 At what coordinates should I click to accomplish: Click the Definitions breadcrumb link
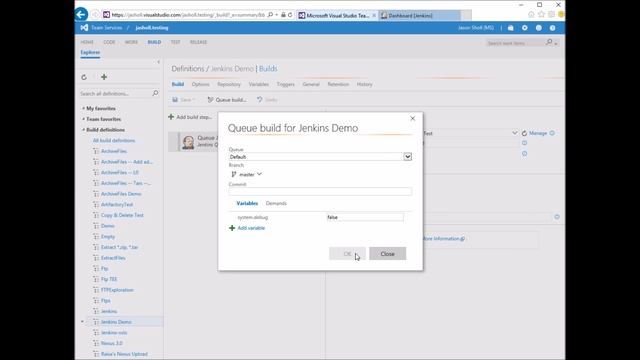click(188, 69)
